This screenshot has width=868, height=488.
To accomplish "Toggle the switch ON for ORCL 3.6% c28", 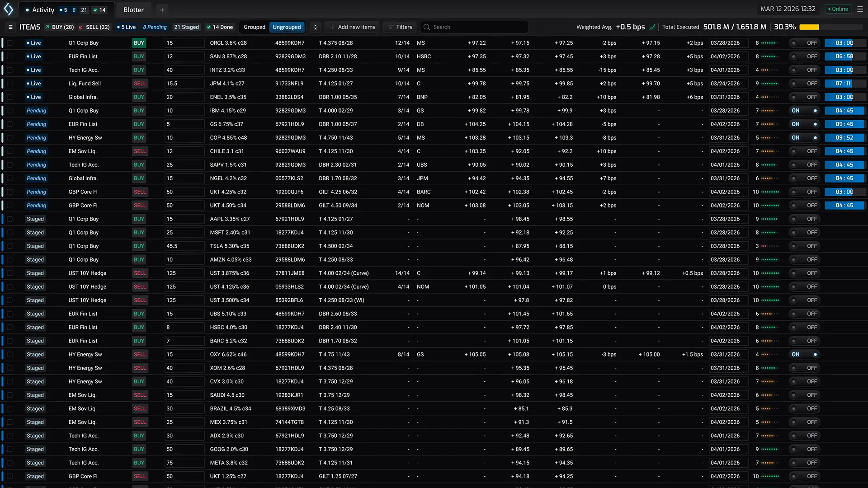I will point(804,43).
